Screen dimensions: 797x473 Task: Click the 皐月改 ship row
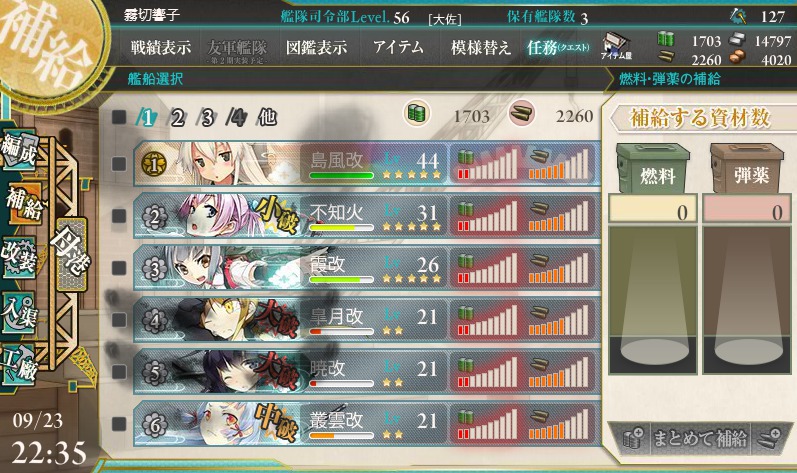point(366,319)
